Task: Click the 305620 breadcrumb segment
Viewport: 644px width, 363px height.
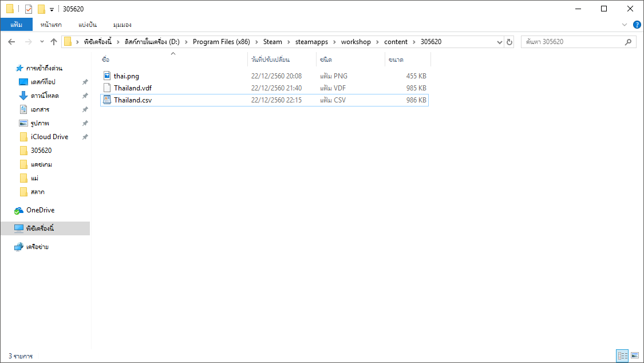Action: 431,42
